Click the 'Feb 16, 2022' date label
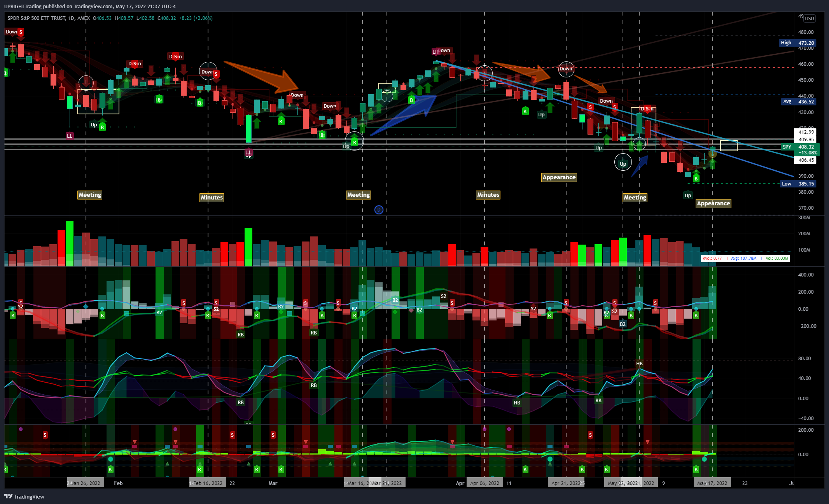This screenshot has width=829, height=504. (208, 483)
